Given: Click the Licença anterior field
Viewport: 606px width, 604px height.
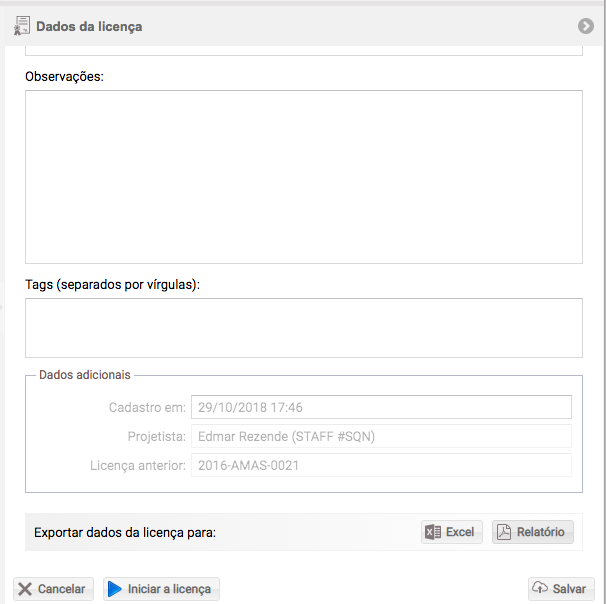Looking at the screenshot, I should pyautogui.click(x=381, y=465).
